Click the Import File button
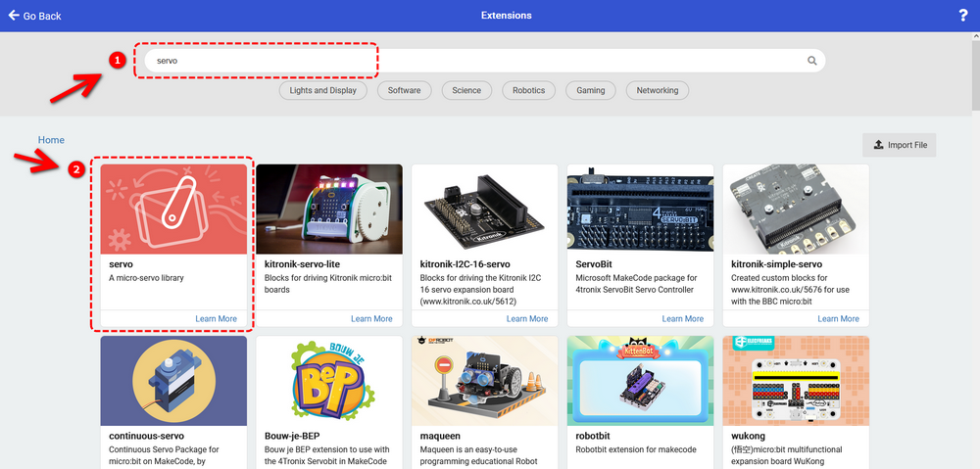Screen dimensions: 980x469 click(x=900, y=145)
